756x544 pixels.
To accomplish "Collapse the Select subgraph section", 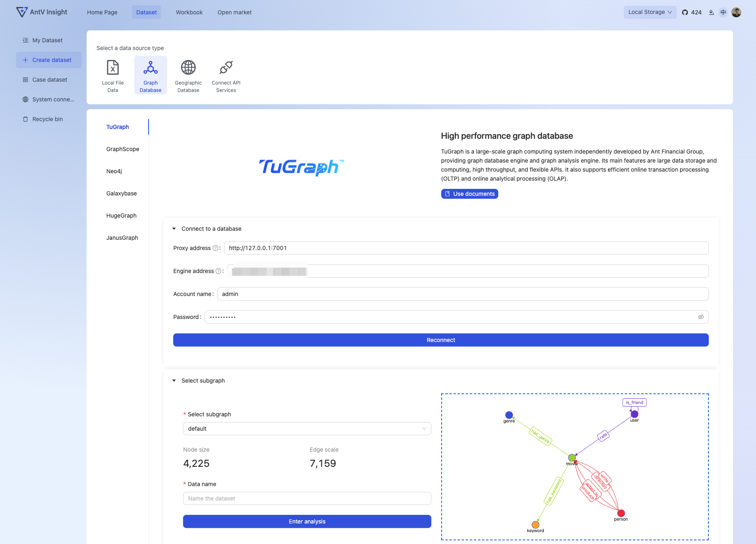I will pyautogui.click(x=174, y=381).
